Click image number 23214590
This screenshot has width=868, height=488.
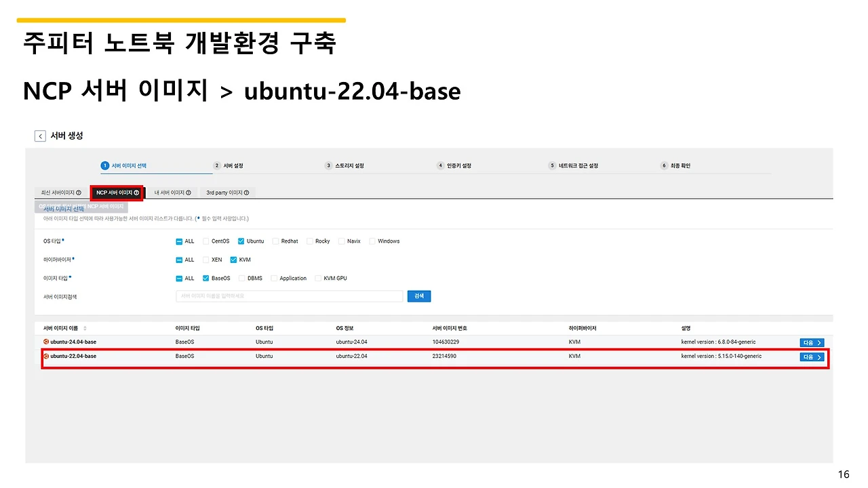pyautogui.click(x=444, y=356)
